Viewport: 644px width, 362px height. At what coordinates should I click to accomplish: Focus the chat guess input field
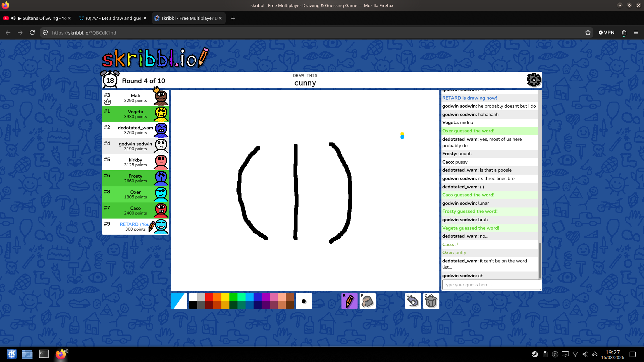point(491,285)
